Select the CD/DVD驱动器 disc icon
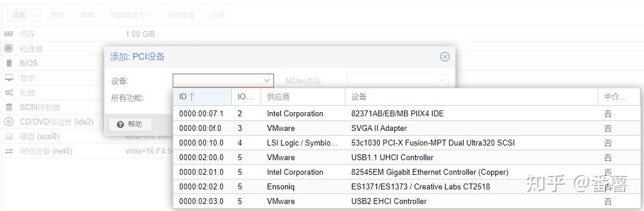 click(x=9, y=122)
